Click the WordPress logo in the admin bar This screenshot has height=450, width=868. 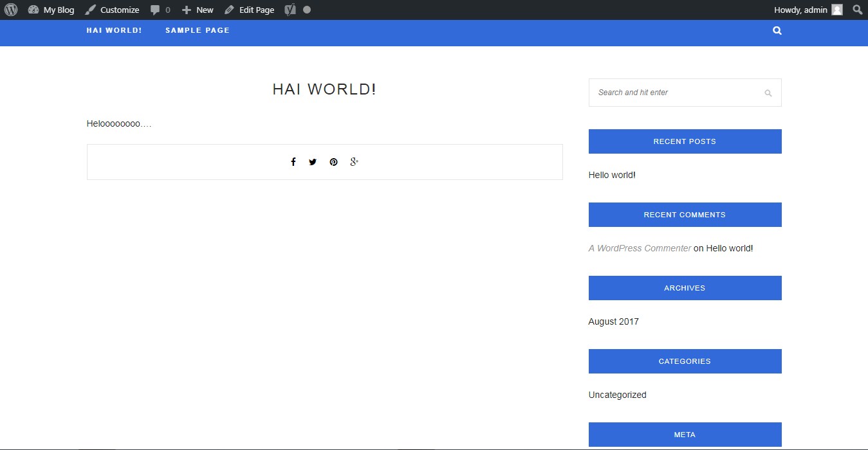(10, 9)
